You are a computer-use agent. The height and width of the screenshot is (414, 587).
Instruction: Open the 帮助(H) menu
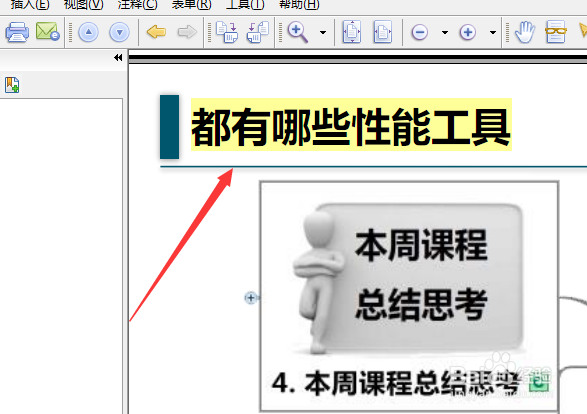click(299, 4)
